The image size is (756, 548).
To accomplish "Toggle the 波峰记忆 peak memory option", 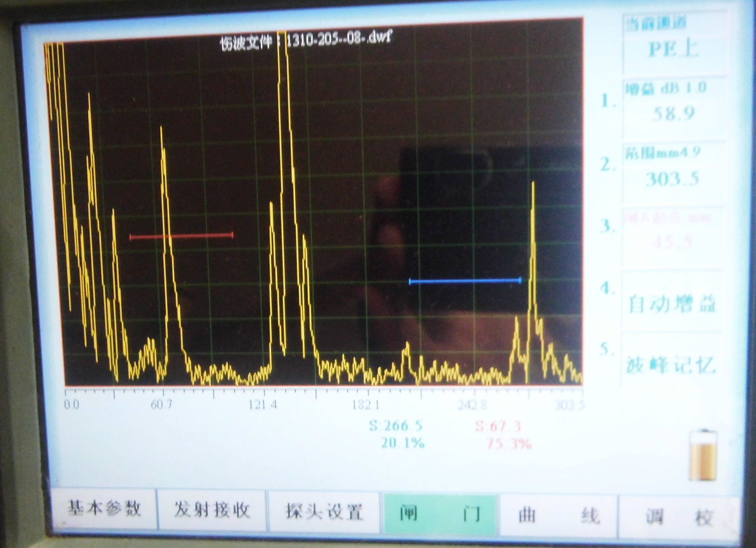I will [671, 365].
